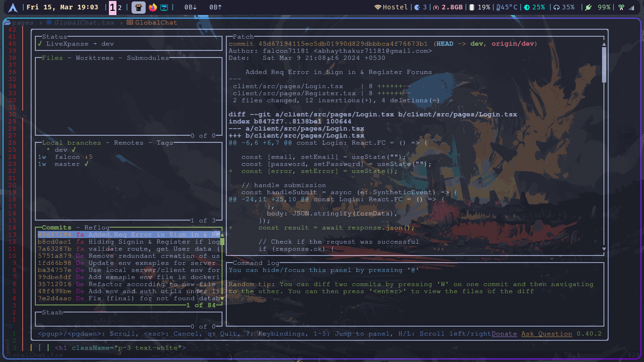Click the lazygit version 0.40.2

click(x=589, y=334)
